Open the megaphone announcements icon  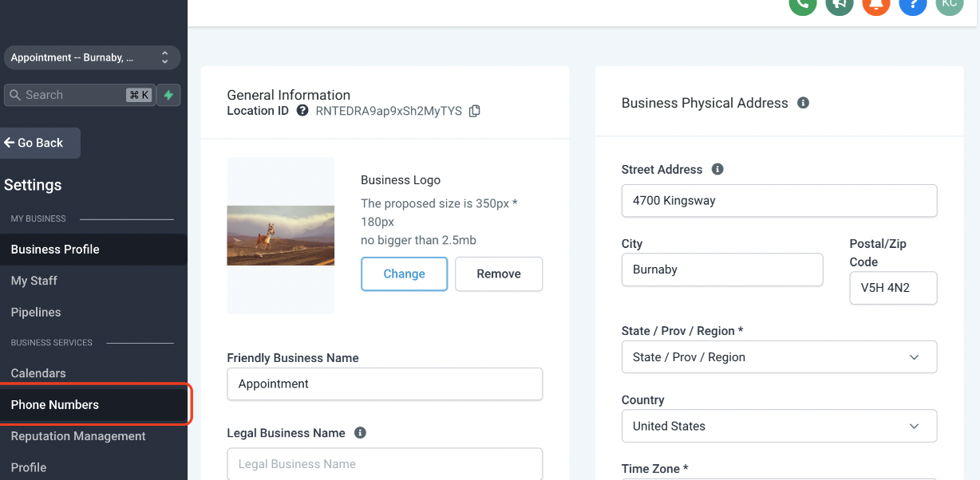(839, 4)
